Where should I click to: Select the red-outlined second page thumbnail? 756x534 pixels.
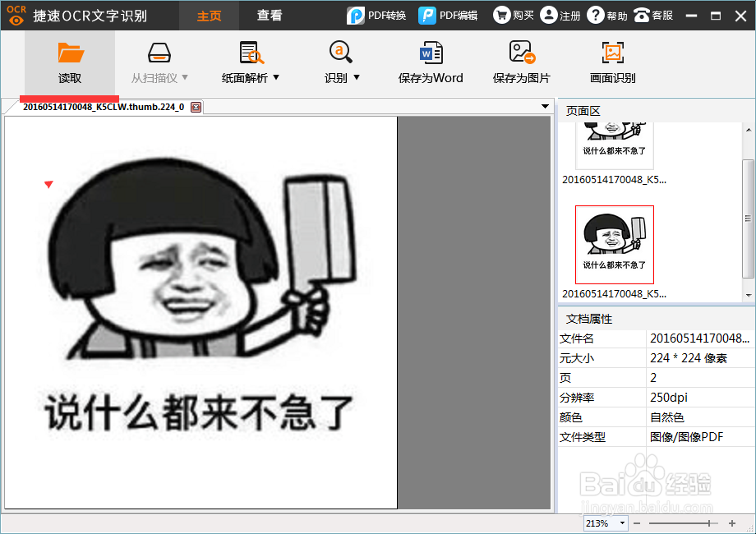click(615, 245)
